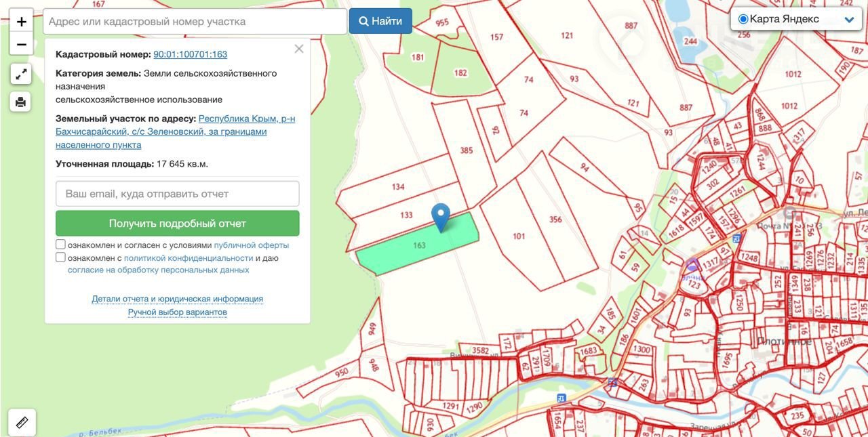
Task: Check the публичной оферты agreement checkbox
Action: click(61, 245)
